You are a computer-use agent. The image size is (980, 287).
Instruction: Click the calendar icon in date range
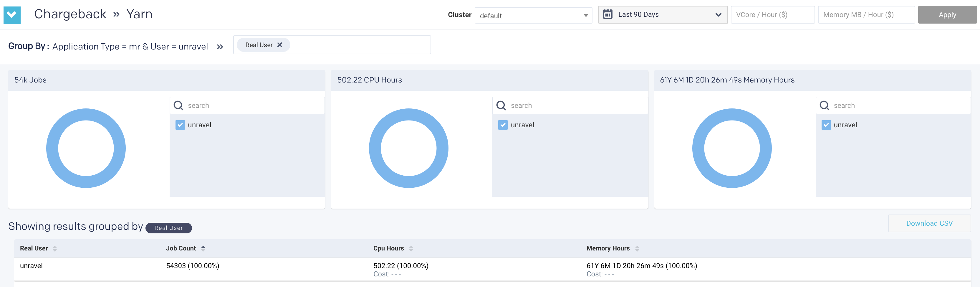607,14
